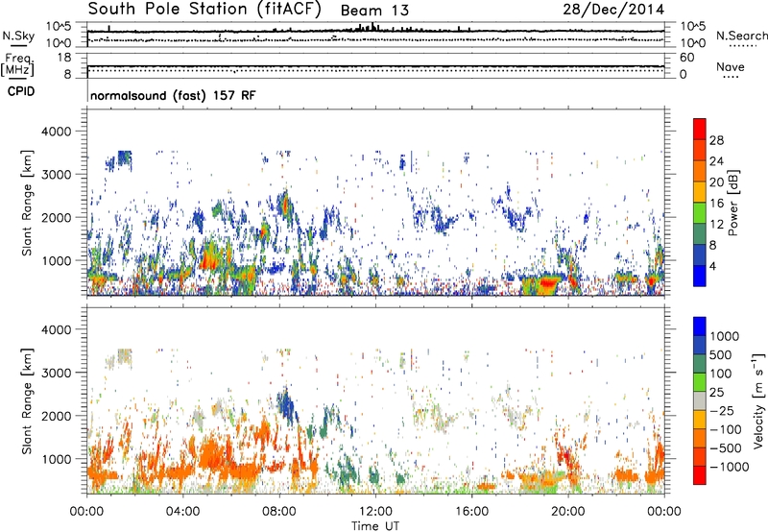Click the blue velocity patch near 08:00
The height and width of the screenshot is (532, 768).
point(286,405)
